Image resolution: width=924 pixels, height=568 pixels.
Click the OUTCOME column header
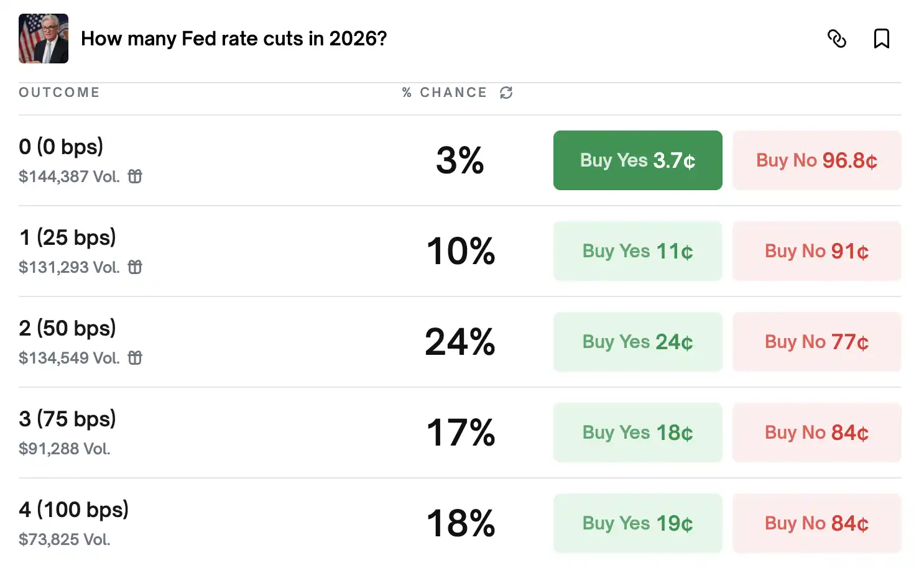click(x=59, y=92)
